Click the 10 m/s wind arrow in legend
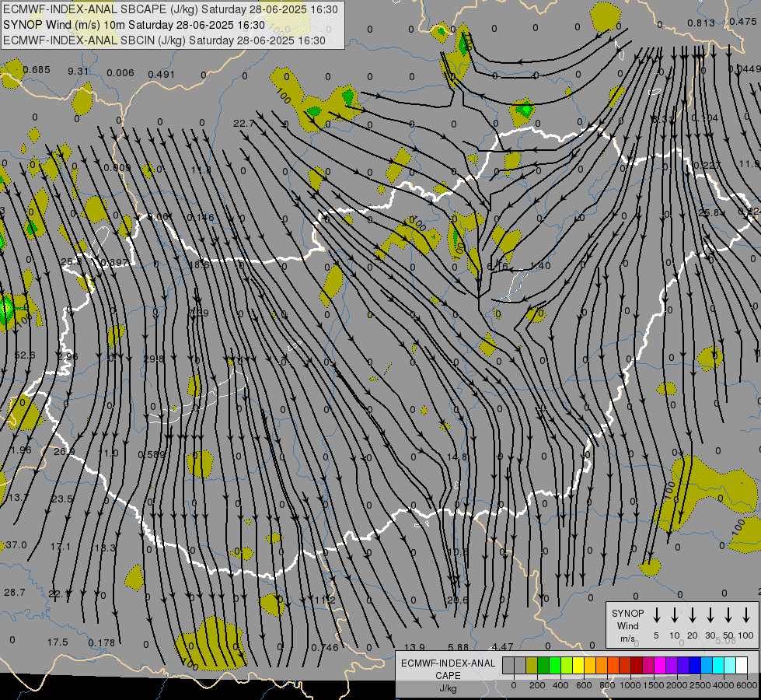Screen dimensions: 761x700 click(x=675, y=615)
